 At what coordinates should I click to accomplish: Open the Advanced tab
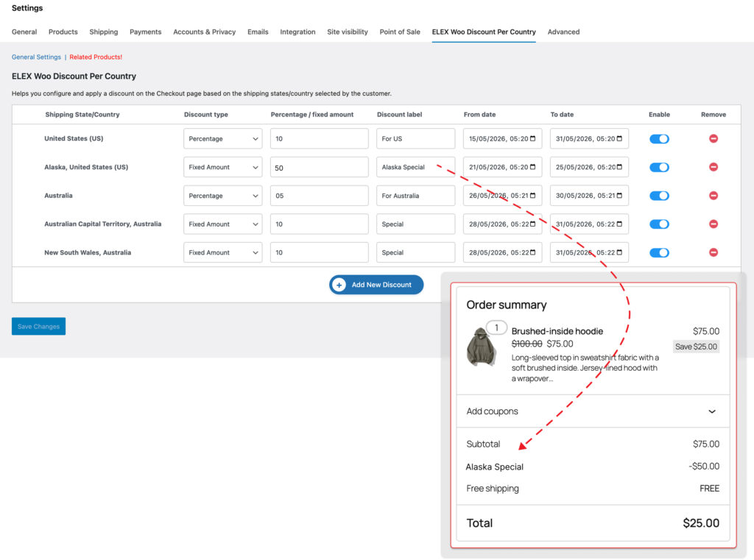click(x=563, y=32)
